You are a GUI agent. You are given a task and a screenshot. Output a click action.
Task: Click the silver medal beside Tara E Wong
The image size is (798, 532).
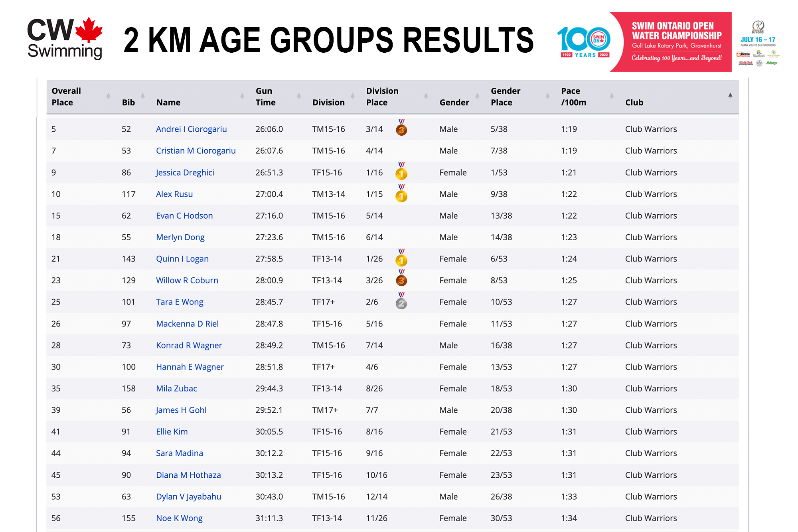pyautogui.click(x=401, y=302)
